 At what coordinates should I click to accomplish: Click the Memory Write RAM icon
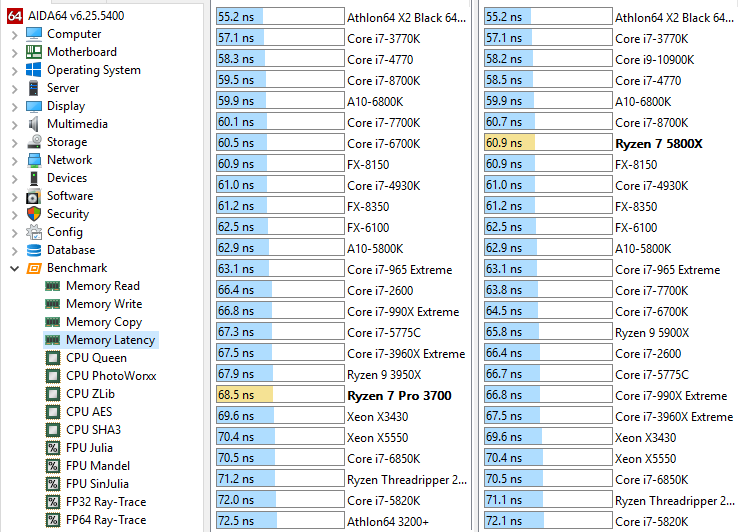click(53, 304)
